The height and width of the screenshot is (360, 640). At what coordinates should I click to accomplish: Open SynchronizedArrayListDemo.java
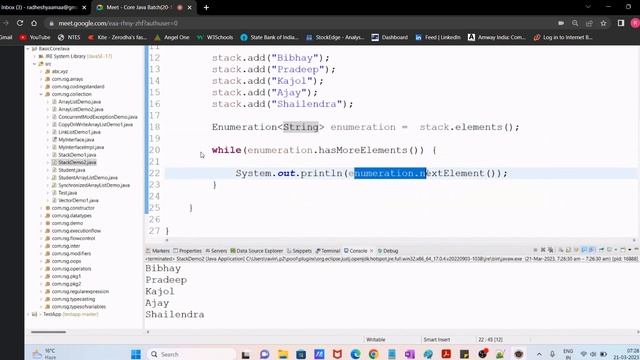[x=94, y=185]
